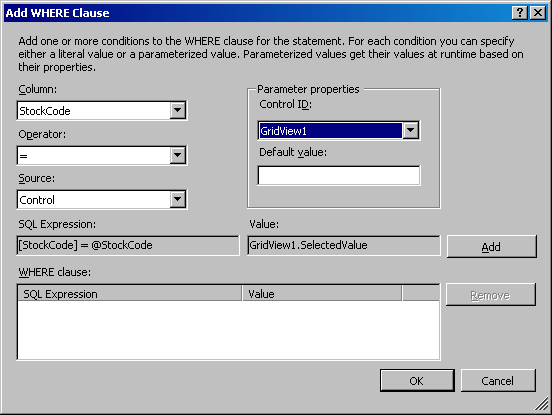
Task: Click the Source label
Action: [37, 178]
